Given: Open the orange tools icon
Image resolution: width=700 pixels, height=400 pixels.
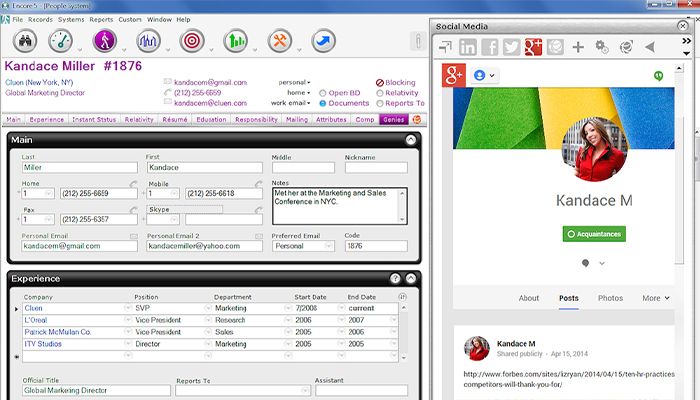Looking at the screenshot, I should tap(279, 41).
